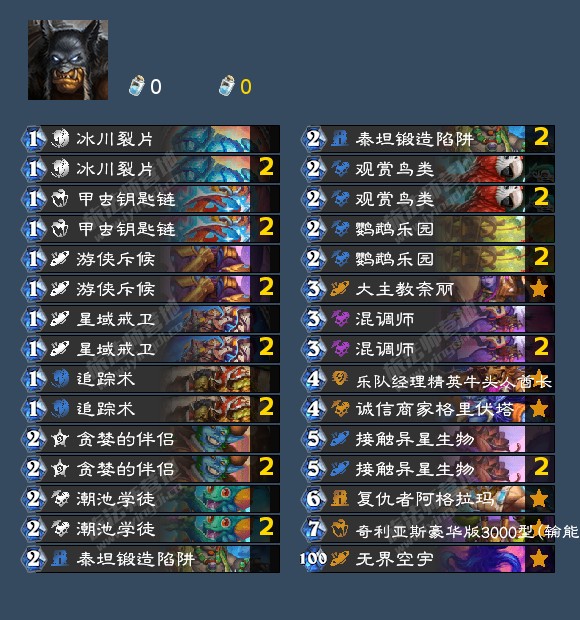Click the yellow dust bottle icon
Viewport: 580px width, 620px height.
[227, 85]
